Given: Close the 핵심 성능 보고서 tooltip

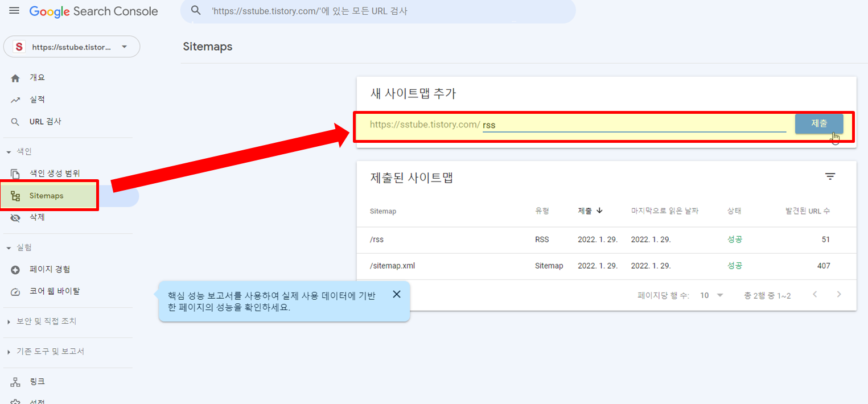Looking at the screenshot, I should 397,294.
